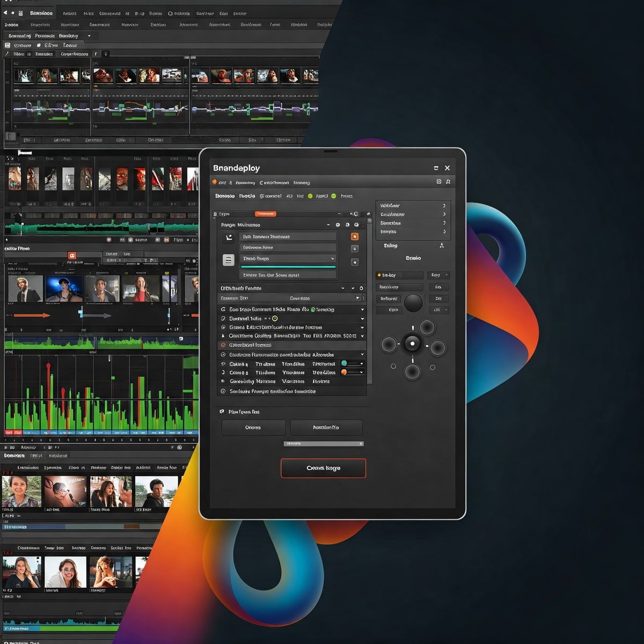Image resolution: width=644 pixels, height=644 pixels.
Task: Click the left 'Oceres' button
Action: pos(253,428)
